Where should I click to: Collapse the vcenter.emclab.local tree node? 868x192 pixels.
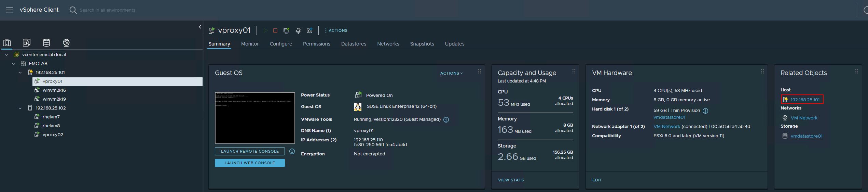(x=6, y=55)
